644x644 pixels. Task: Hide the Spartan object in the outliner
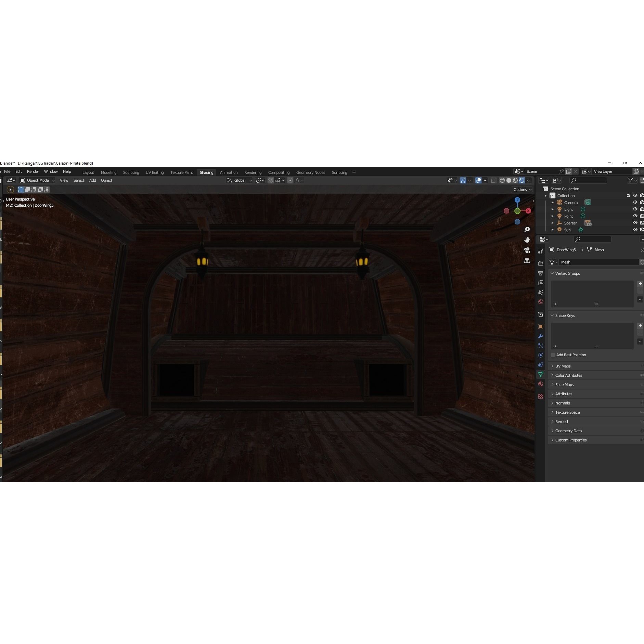pos(635,223)
